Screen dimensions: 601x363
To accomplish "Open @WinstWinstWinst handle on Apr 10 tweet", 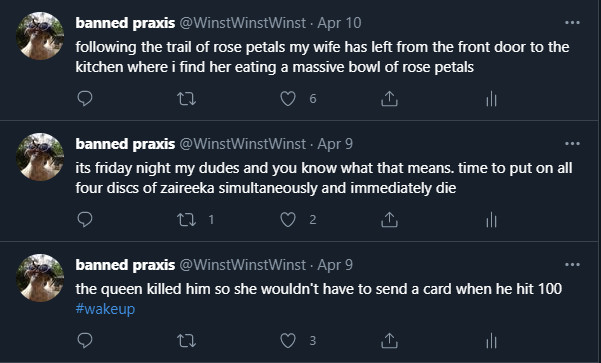I will click(x=243, y=23).
